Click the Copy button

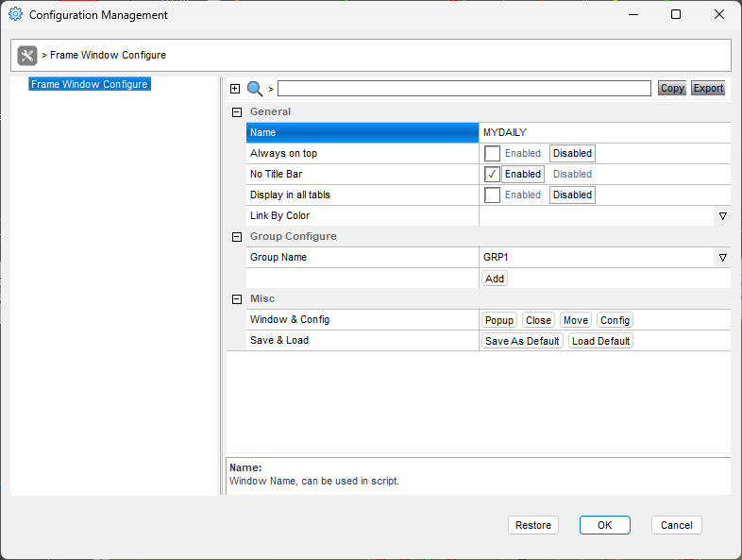click(x=672, y=88)
